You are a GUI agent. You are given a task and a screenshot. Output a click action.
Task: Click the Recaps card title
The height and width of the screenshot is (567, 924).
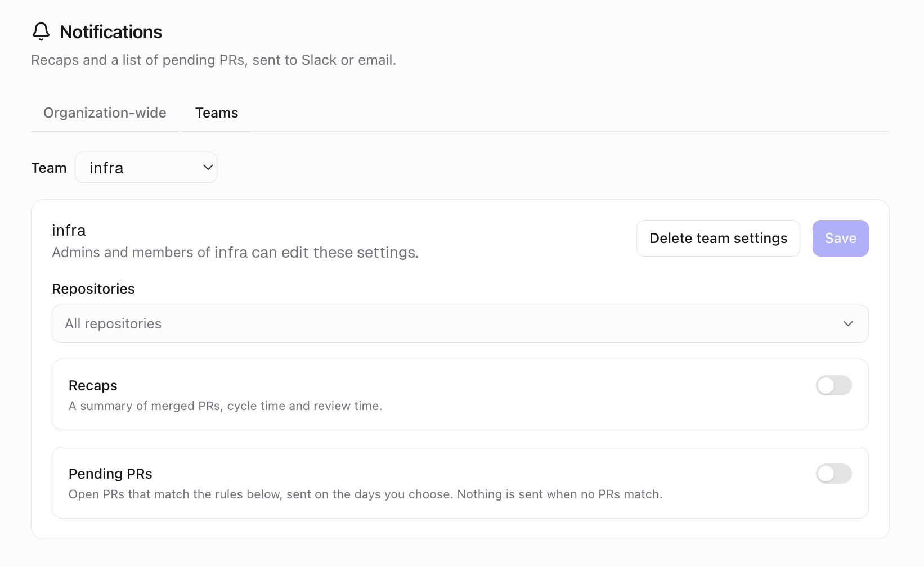(93, 385)
